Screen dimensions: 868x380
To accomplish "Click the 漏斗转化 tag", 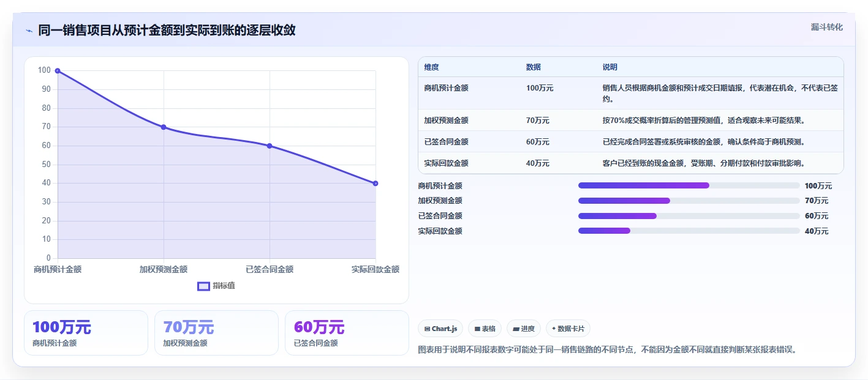I will (827, 27).
